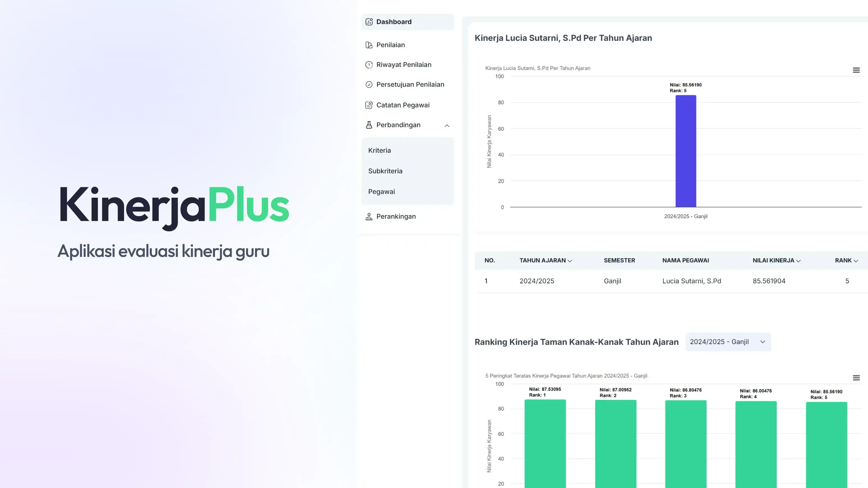Click the Dashboard icon in sidebar
The width and height of the screenshot is (868, 488).
369,22
